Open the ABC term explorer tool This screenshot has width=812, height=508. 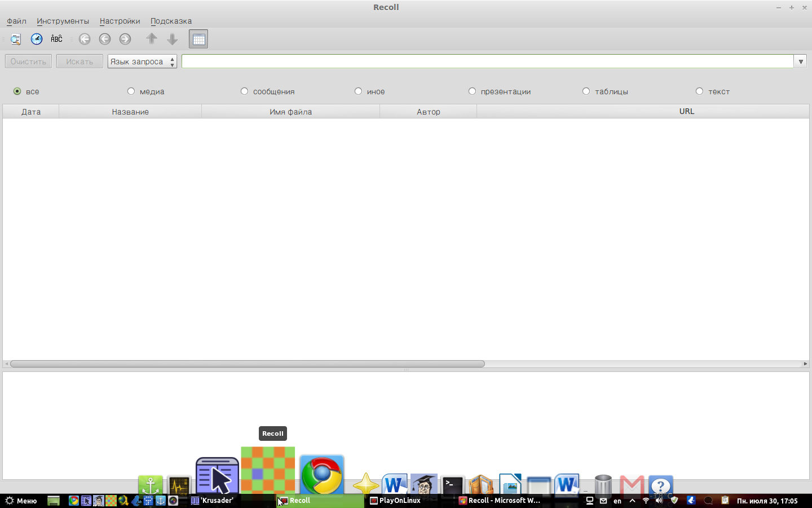click(x=56, y=39)
